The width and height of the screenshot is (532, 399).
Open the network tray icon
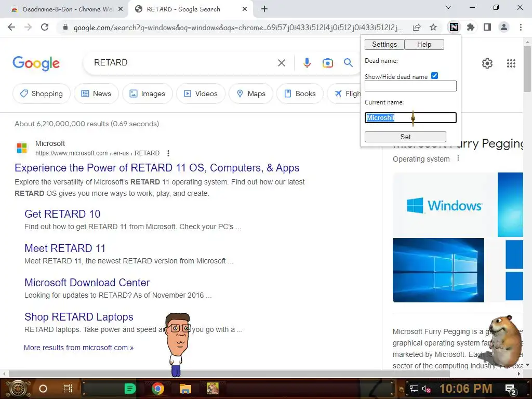click(x=414, y=389)
